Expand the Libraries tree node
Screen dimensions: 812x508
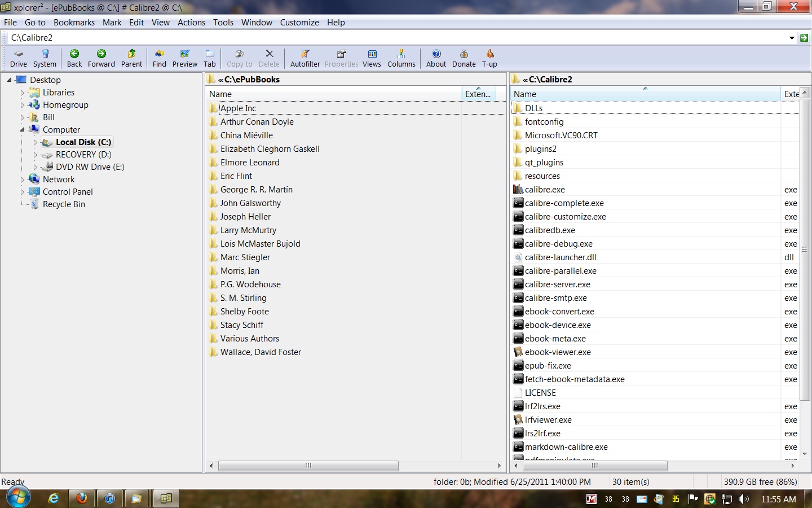(x=23, y=93)
